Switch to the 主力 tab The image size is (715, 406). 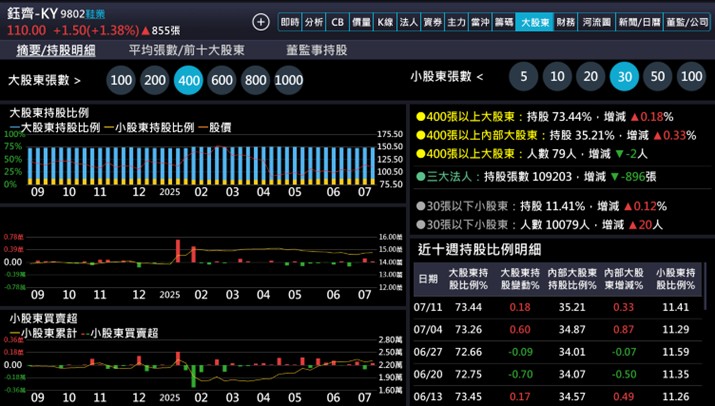pyautogui.click(x=456, y=22)
